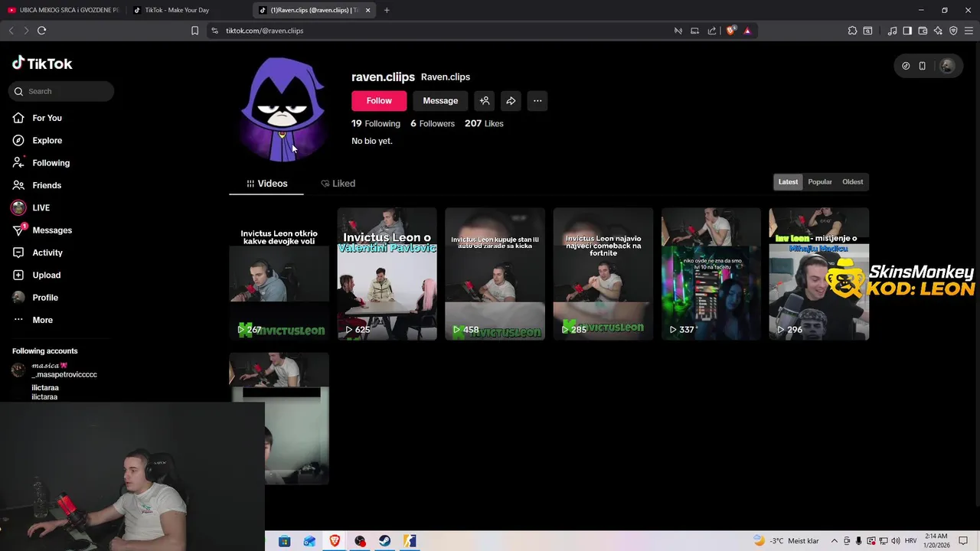Open the Brave VPN shield icon

click(x=953, y=31)
